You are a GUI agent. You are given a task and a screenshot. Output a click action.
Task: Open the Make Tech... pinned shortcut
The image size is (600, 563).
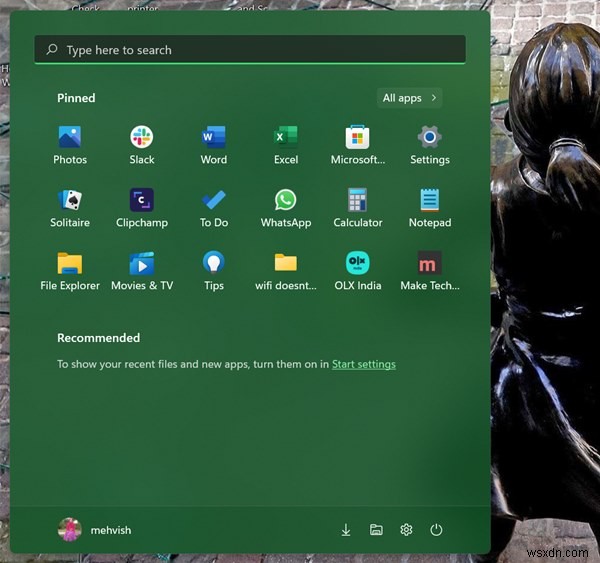(x=429, y=271)
